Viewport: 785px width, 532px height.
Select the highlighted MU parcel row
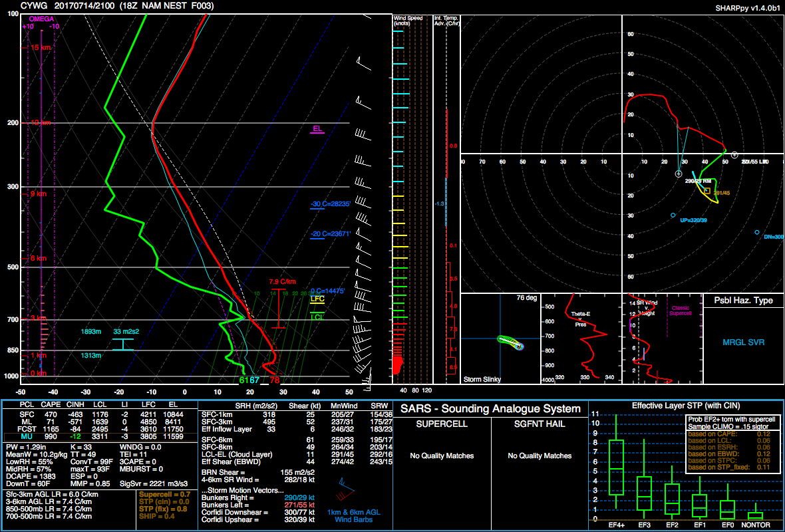click(99, 437)
